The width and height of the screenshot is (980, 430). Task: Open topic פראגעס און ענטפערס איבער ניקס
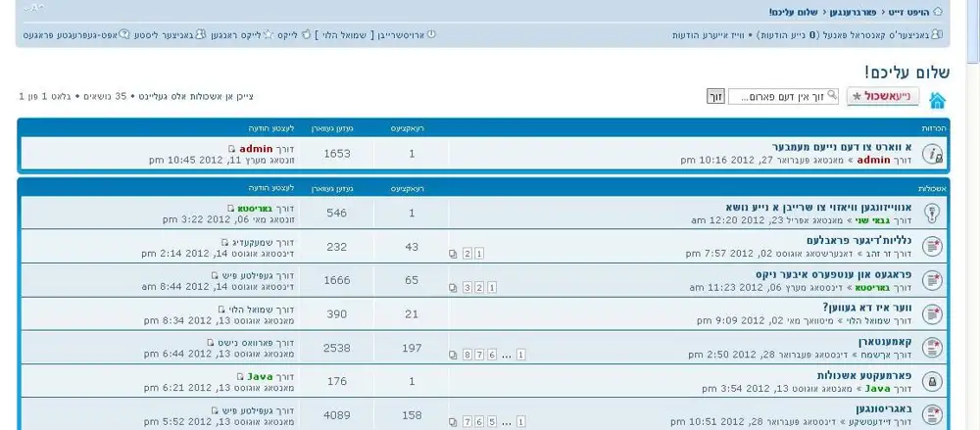point(833,274)
